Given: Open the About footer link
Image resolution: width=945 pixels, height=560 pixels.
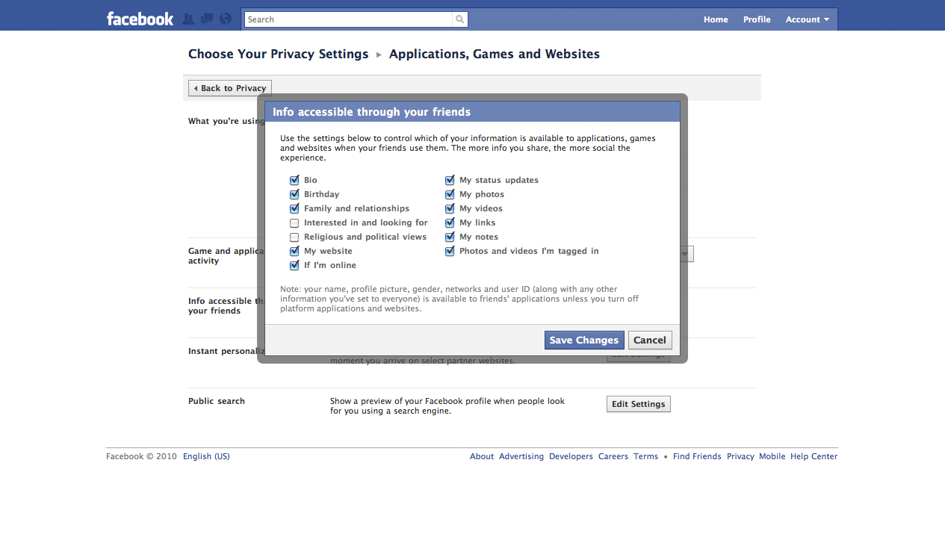Looking at the screenshot, I should (x=482, y=456).
